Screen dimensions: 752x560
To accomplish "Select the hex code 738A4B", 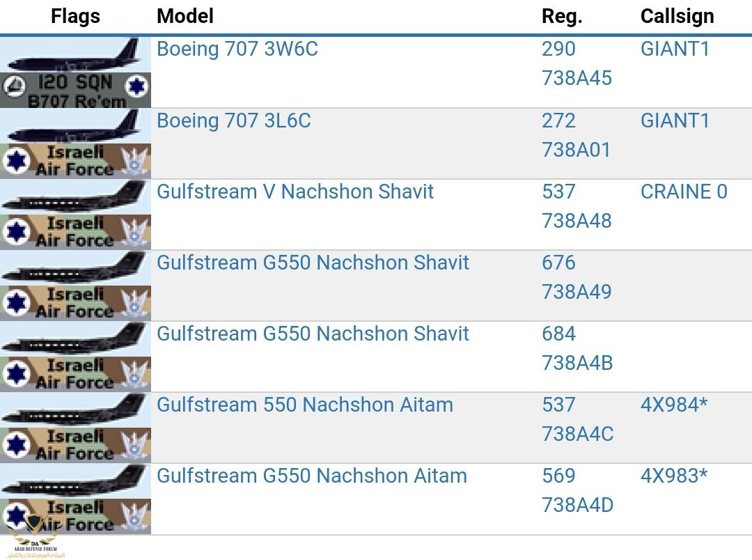I will point(577,363).
